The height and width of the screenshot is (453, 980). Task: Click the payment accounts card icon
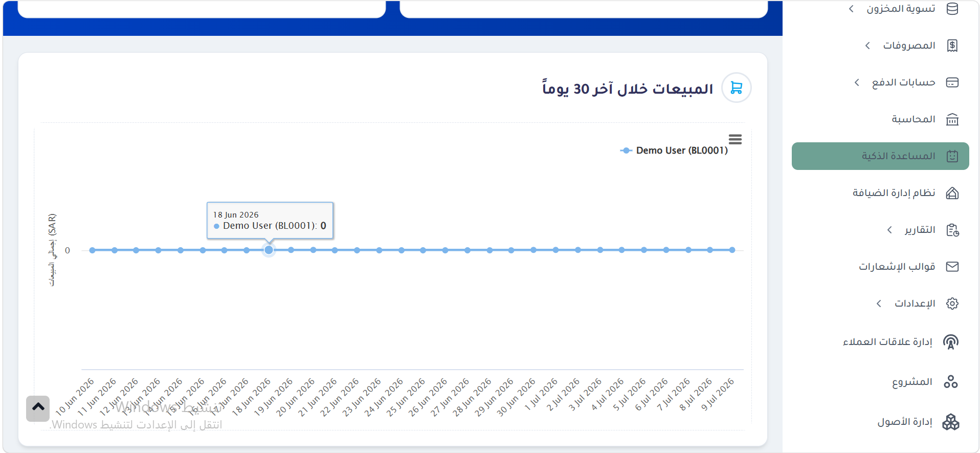952,82
